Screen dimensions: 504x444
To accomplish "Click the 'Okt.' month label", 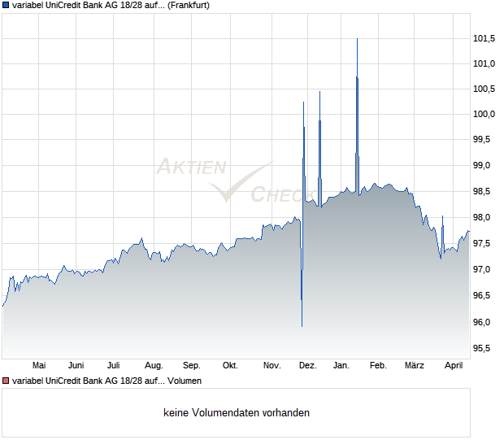I will [230, 365].
